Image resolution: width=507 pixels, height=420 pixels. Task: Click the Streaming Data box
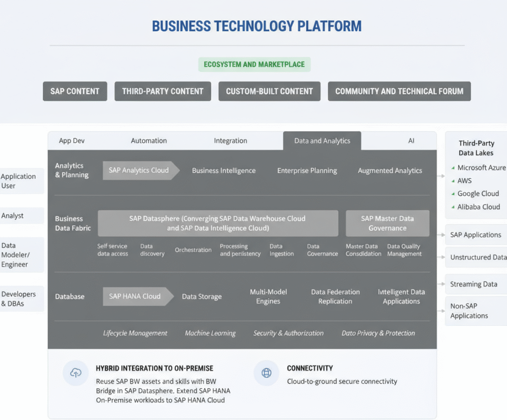[x=473, y=284]
